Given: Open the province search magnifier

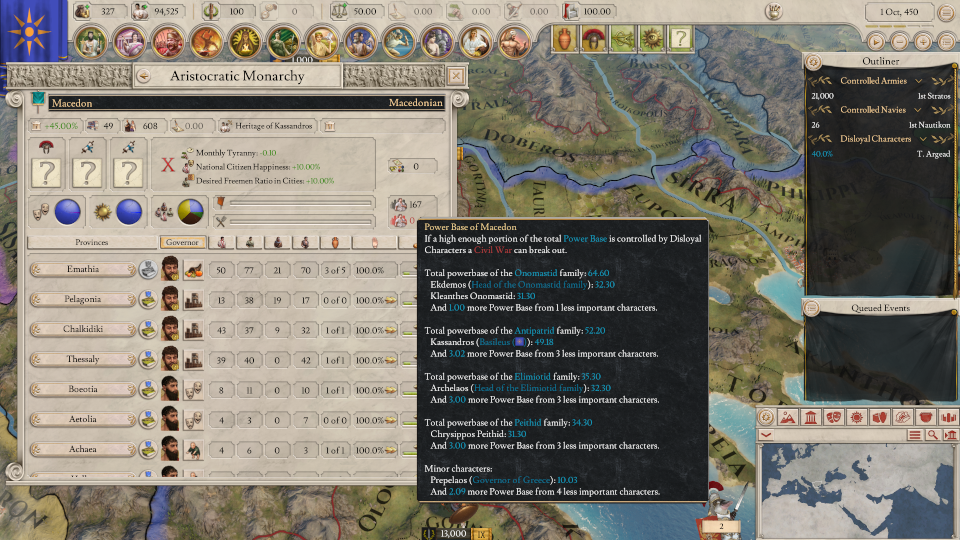Looking at the screenshot, I should [932, 435].
